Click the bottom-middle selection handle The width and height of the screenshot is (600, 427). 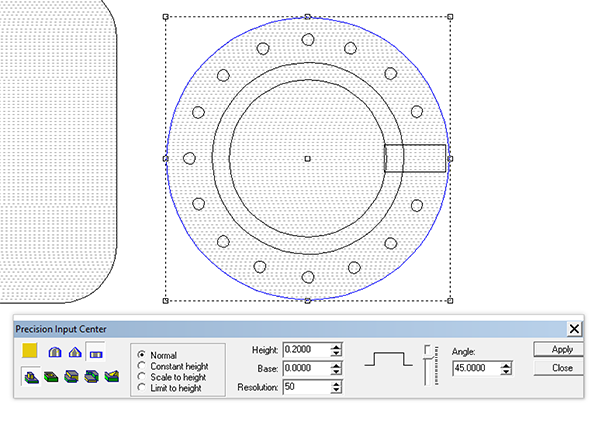point(308,301)
